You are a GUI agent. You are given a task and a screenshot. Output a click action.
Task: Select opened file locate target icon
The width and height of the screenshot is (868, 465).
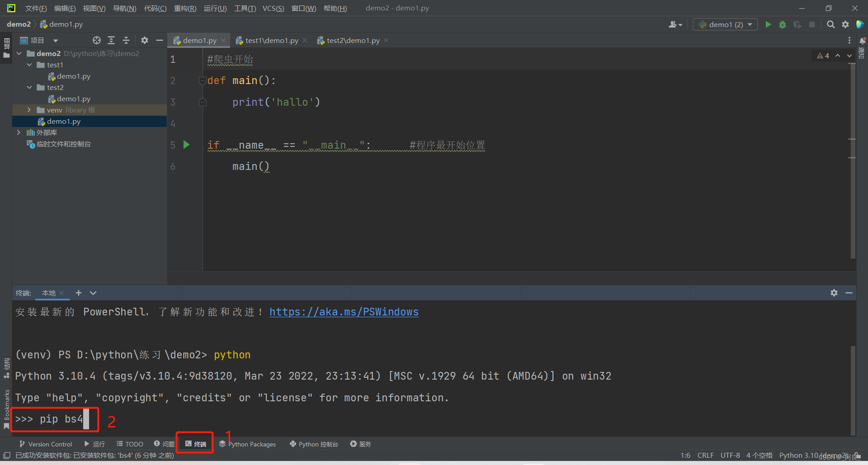(x=97, y=40)
